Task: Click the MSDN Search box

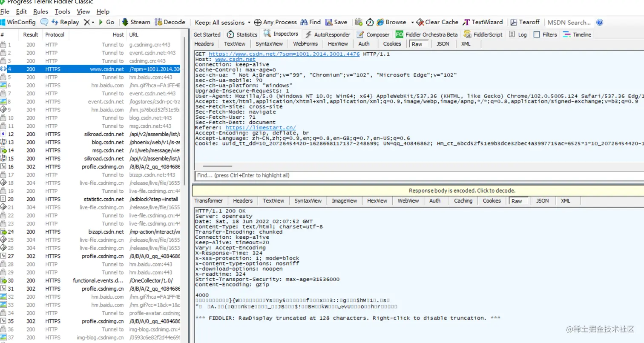Action: point(569,22)
